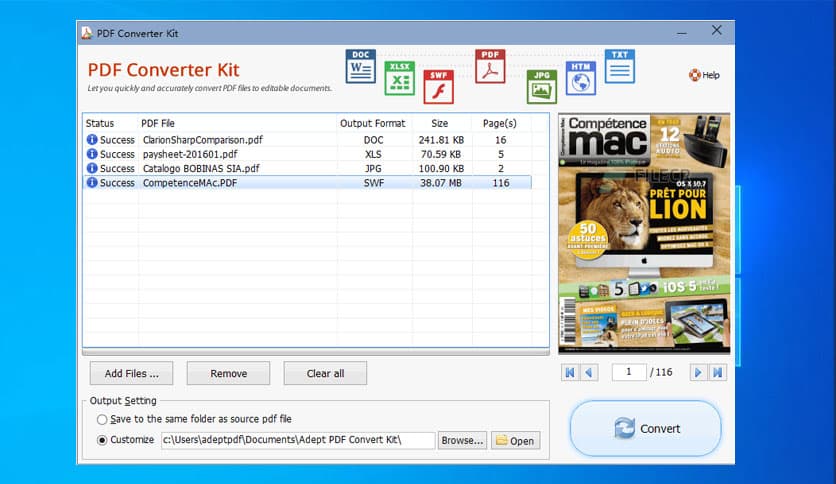
Task: Select the Catalogo BOBINAS SIA.pdf file name
Action: [x=201, y=168]
